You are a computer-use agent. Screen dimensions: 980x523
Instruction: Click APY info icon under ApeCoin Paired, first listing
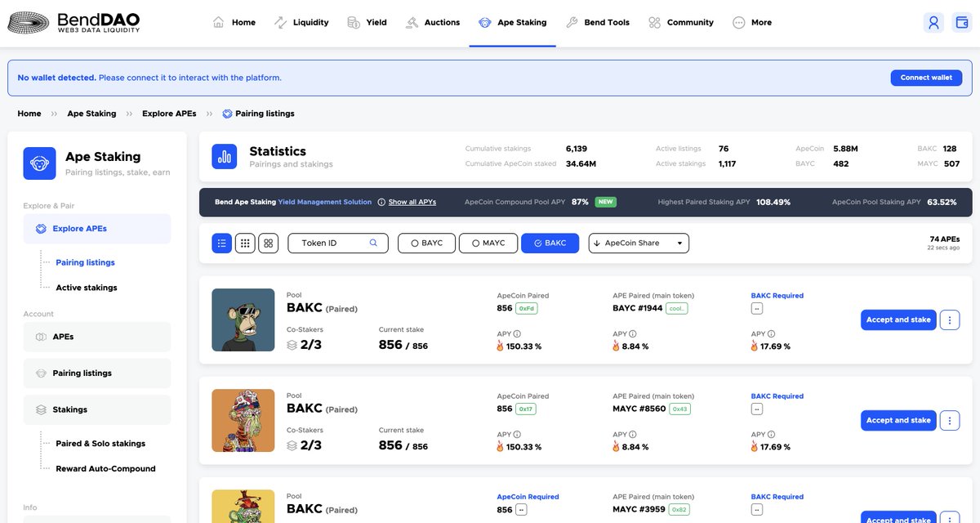pos(517,333)
